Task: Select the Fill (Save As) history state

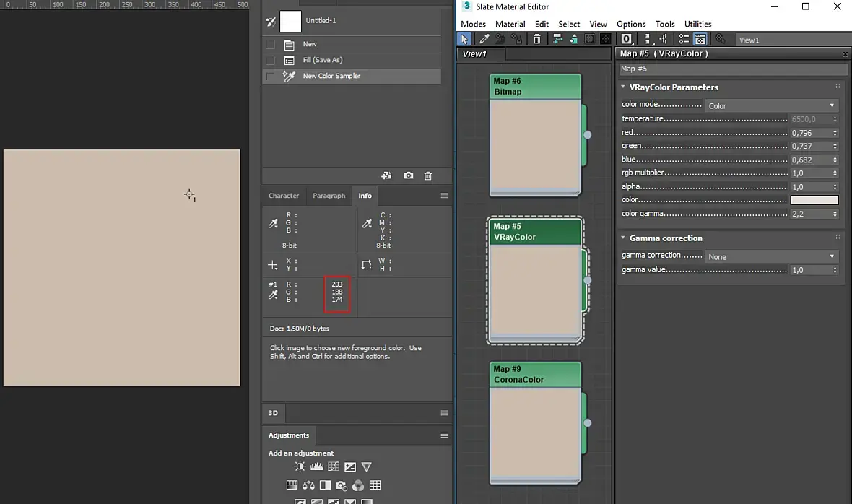Action: 323,60
